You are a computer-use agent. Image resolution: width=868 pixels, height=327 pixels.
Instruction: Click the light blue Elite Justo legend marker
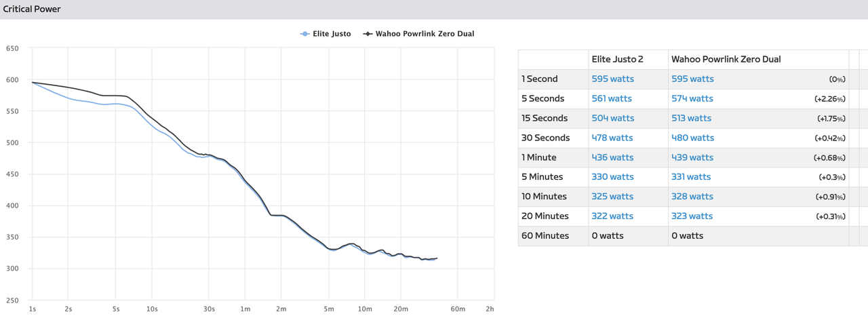(305, 34)
